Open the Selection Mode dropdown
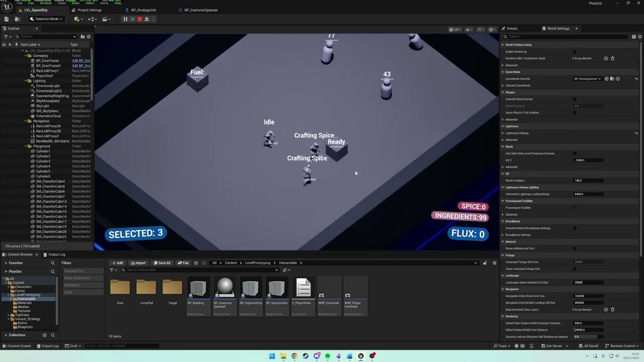Image resolution: width=644 pixels, height=362 pixels. click(46, 19)
